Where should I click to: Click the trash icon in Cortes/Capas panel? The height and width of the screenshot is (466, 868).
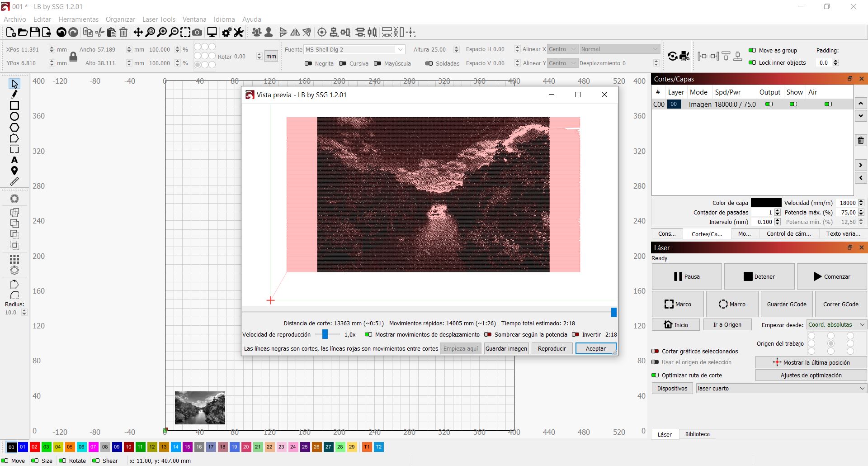click(861, 140)
